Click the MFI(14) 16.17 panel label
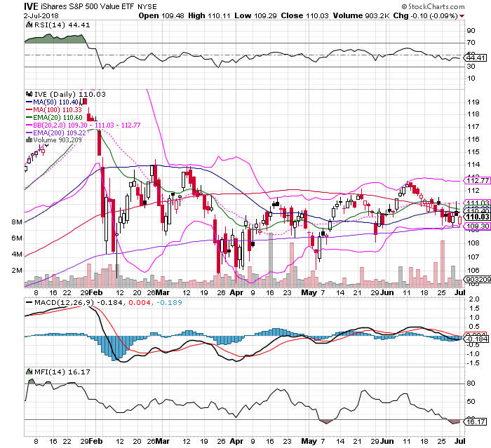The height and width of the screenshot is (448, 491). click(62, 372)
